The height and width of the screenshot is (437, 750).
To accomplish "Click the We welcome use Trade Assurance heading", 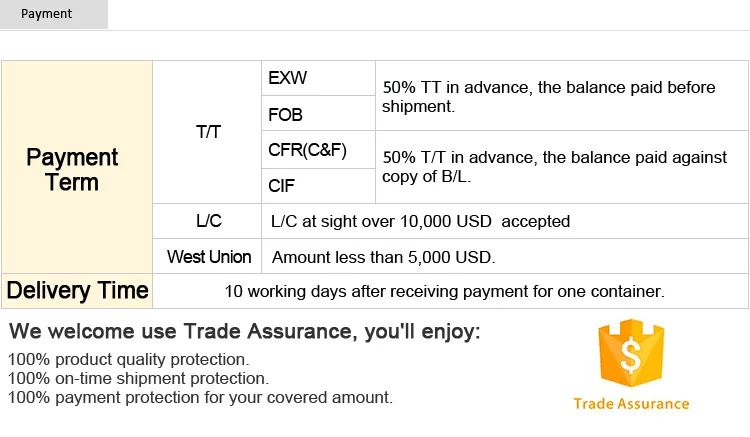I will [244, 331].
